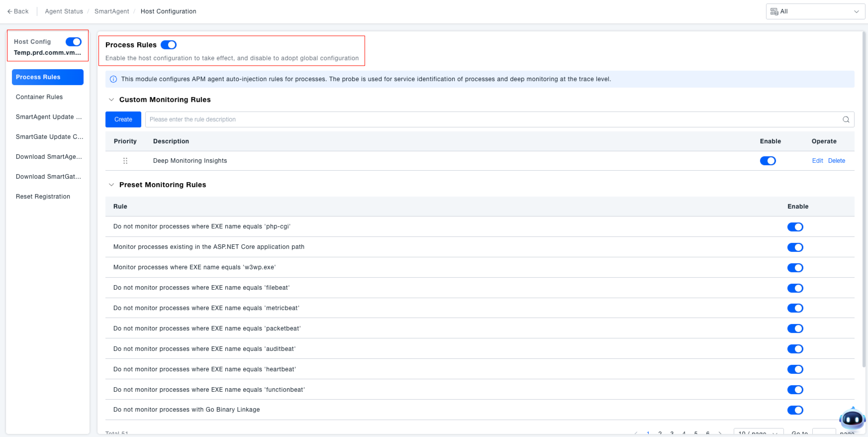Disable the Process Rules host configuration toggle

169,45
